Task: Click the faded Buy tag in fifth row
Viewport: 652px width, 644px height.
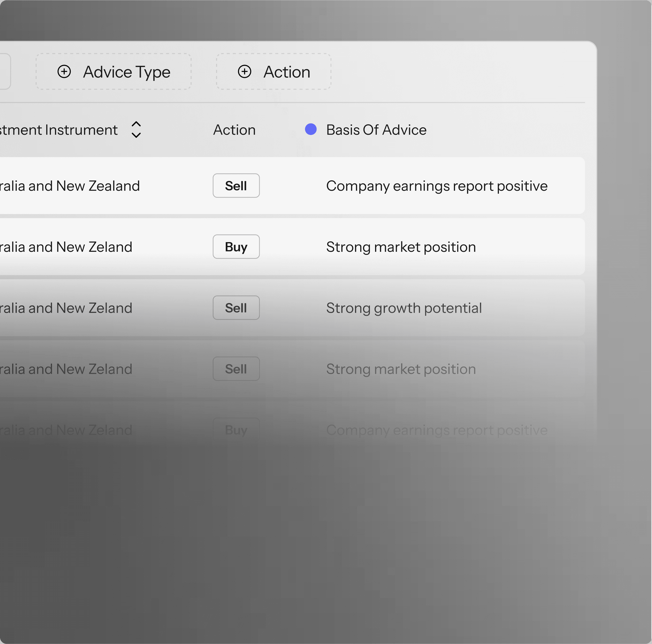Action: pos(236,430)
